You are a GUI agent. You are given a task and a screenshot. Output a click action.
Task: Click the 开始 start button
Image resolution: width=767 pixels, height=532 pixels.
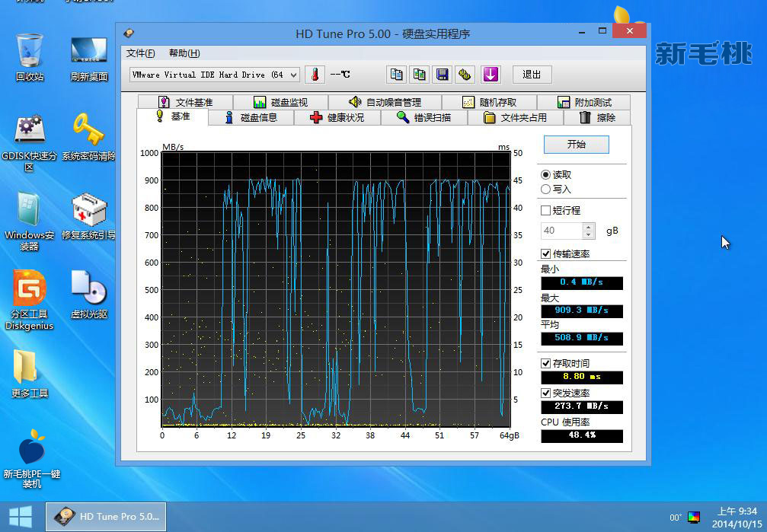[x=577, y=145]
